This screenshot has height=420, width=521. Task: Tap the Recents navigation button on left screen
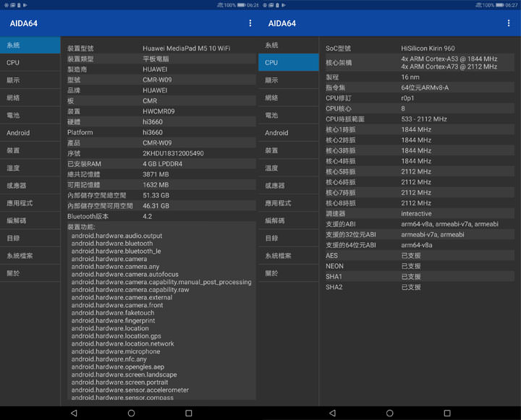189,413
